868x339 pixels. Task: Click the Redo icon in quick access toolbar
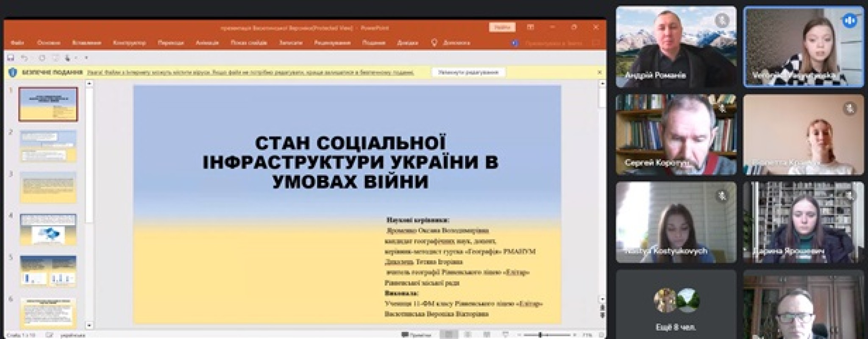pyautogui.click(x=42, y=58)
